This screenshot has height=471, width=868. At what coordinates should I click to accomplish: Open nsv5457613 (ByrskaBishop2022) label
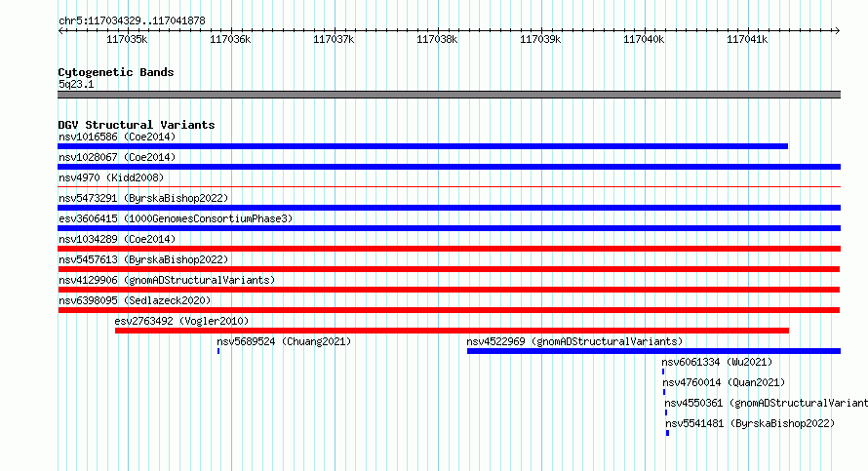pos(143,259)
